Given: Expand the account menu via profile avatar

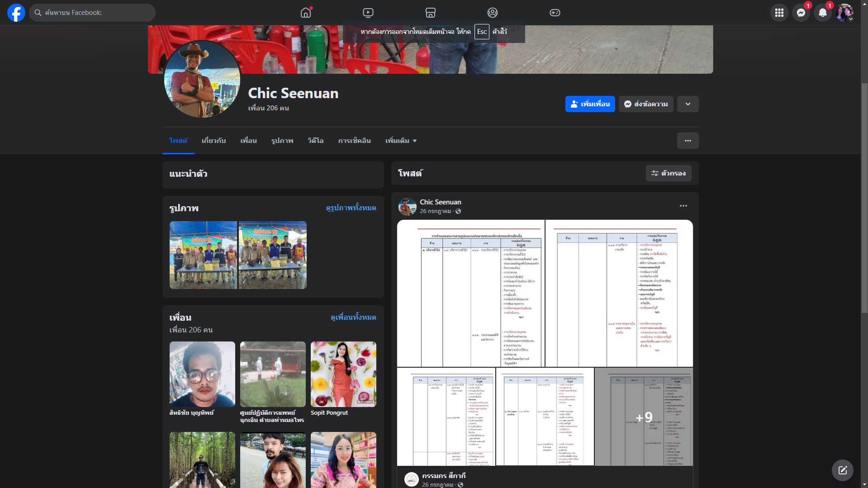Looking at the screenshot, I should 844,13.
